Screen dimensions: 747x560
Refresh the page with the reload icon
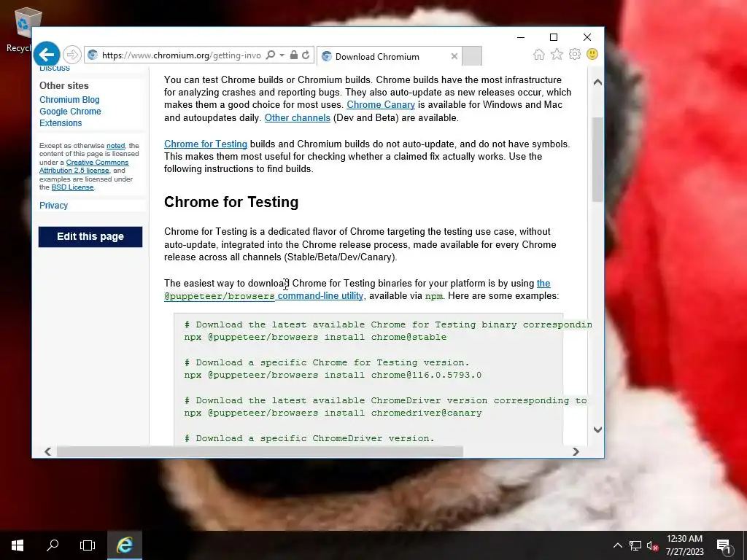(306, 55)
